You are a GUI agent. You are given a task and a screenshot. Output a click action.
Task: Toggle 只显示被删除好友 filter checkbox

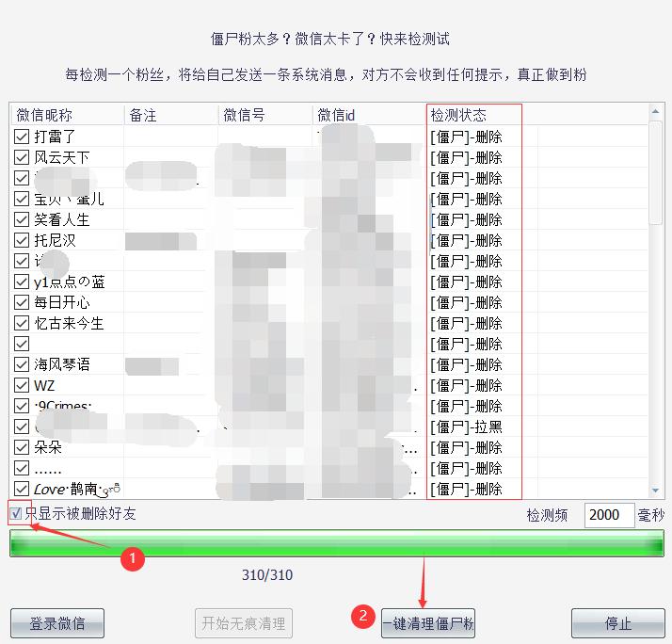click(x=16, y=513)
